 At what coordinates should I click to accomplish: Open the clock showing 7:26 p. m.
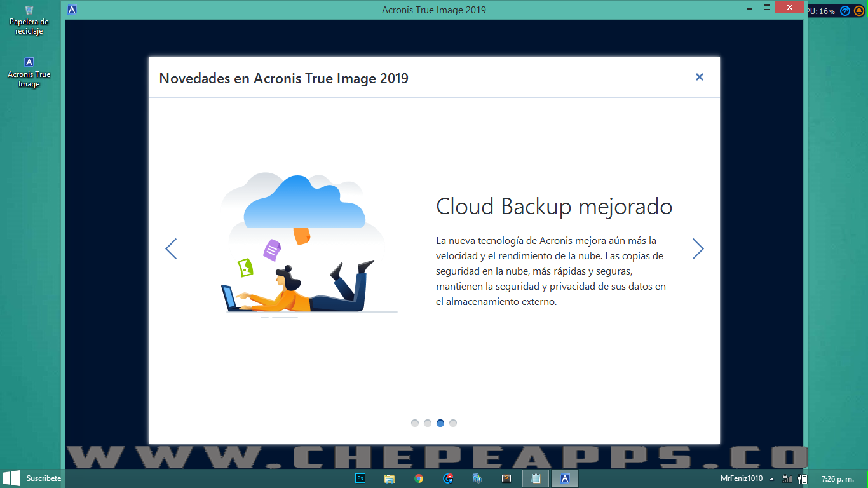tap(837, 479)
